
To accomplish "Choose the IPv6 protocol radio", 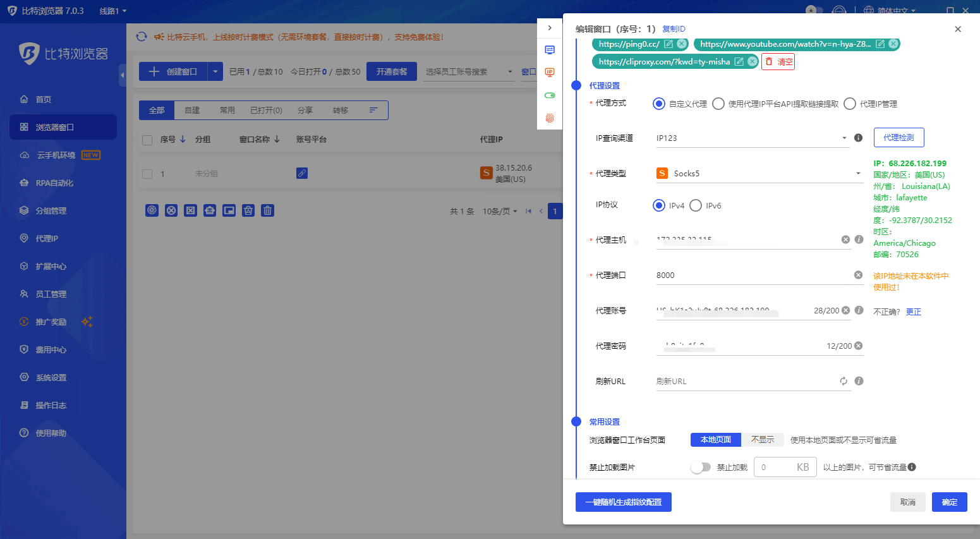I will pos(696,205).
